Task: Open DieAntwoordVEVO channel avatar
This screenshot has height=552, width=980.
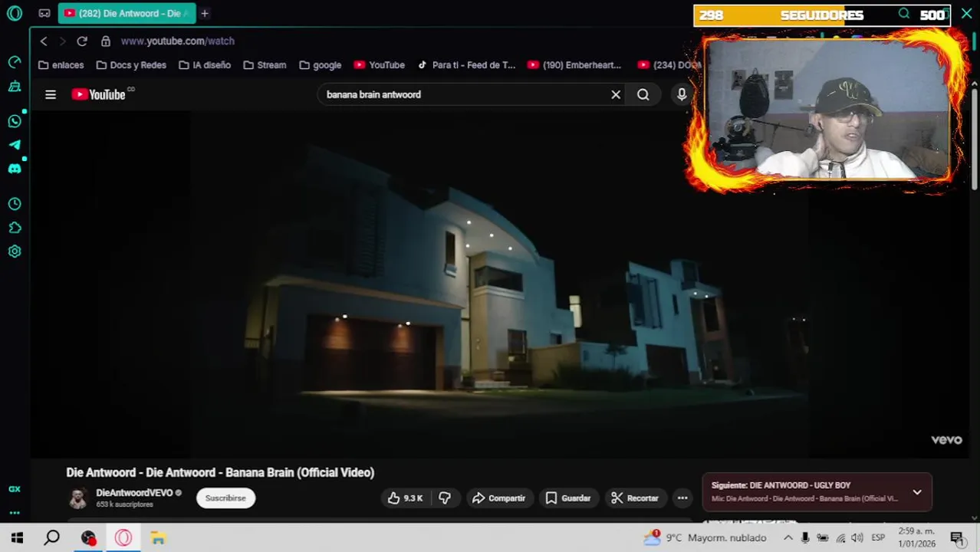Action: point(78,498)
